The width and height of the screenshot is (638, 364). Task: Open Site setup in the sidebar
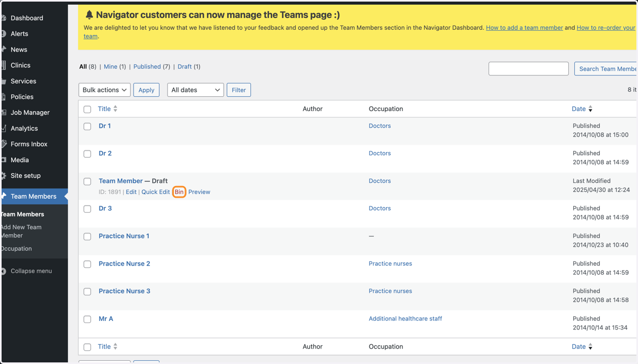tap(26, 176)
